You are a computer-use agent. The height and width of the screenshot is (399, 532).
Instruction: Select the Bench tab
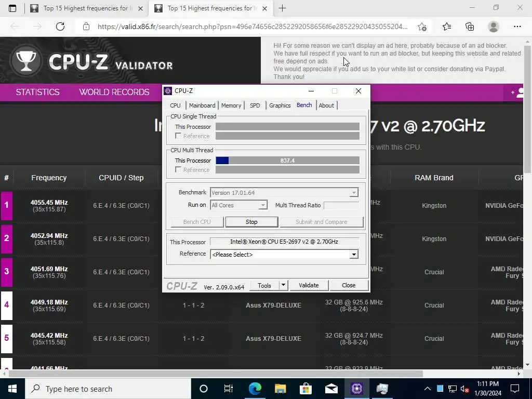pyautogui.click(x=304, y=105)
